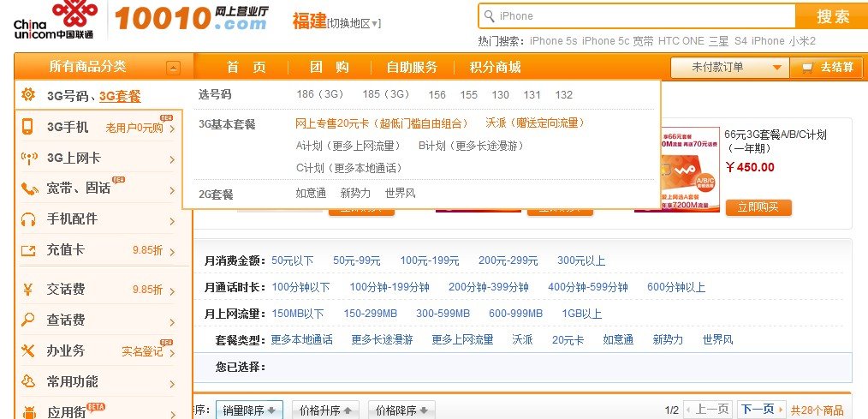
Task: Open 自助服务 in the nav bar
Action: (x=412, y=68)
